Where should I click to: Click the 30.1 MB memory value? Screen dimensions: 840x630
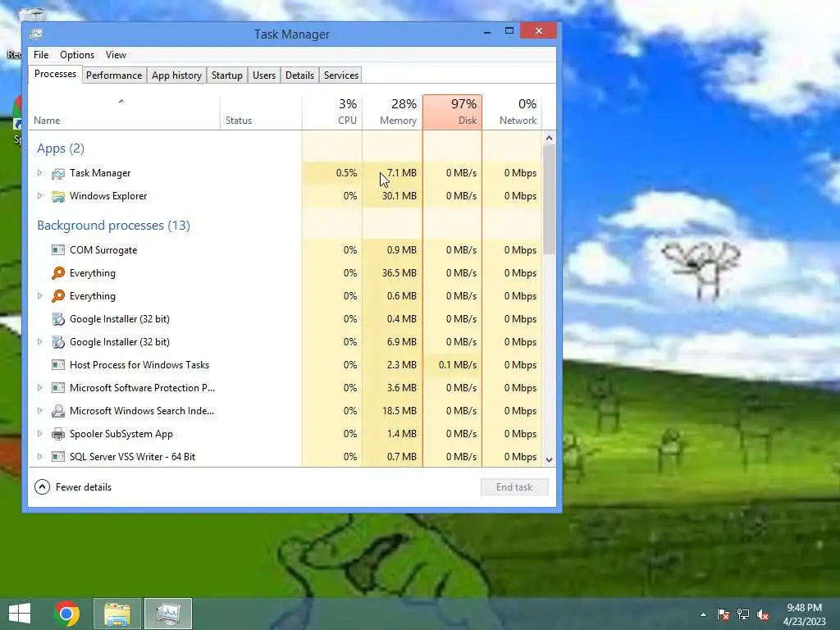click(399, 196)
